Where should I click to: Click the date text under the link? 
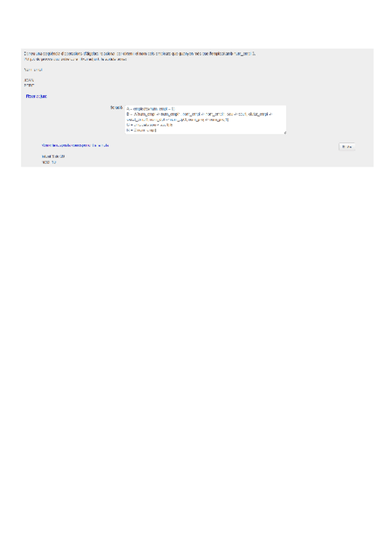click(x=53, y=156)
